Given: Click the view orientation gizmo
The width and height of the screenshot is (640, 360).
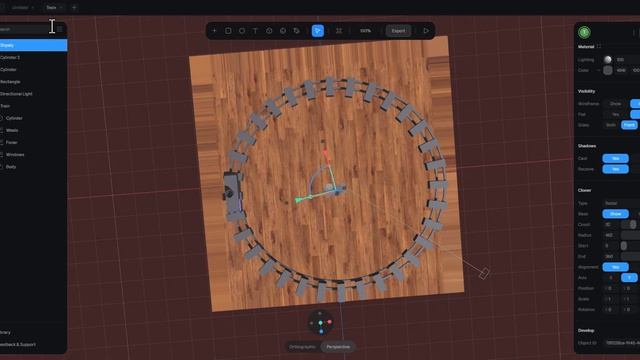Looking at the screenshot, I should click(320, 322).
